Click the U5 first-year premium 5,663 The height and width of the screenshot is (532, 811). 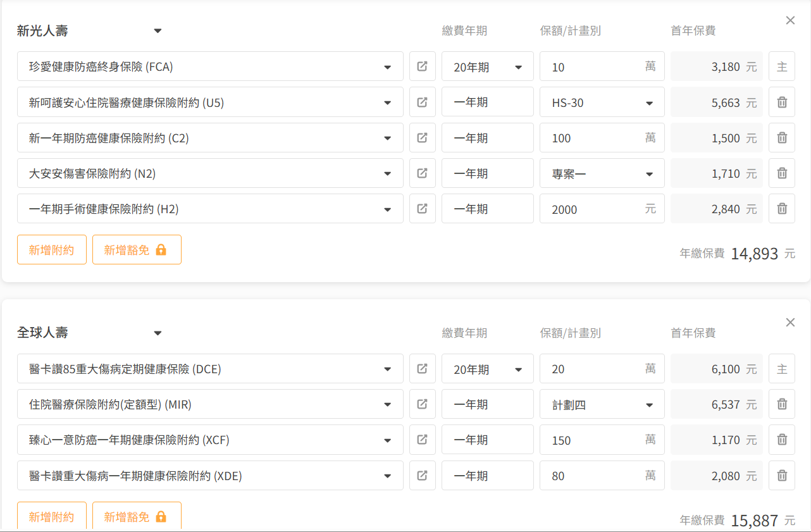717,102
